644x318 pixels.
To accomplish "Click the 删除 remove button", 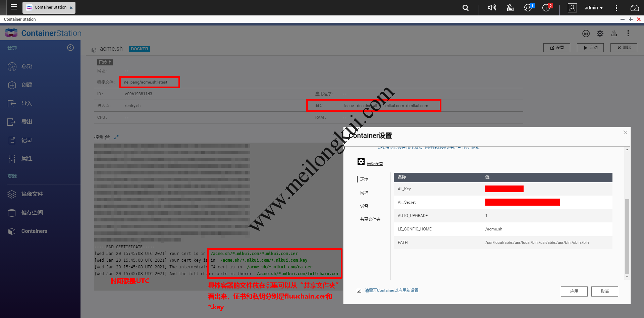I will coord(624,48).
